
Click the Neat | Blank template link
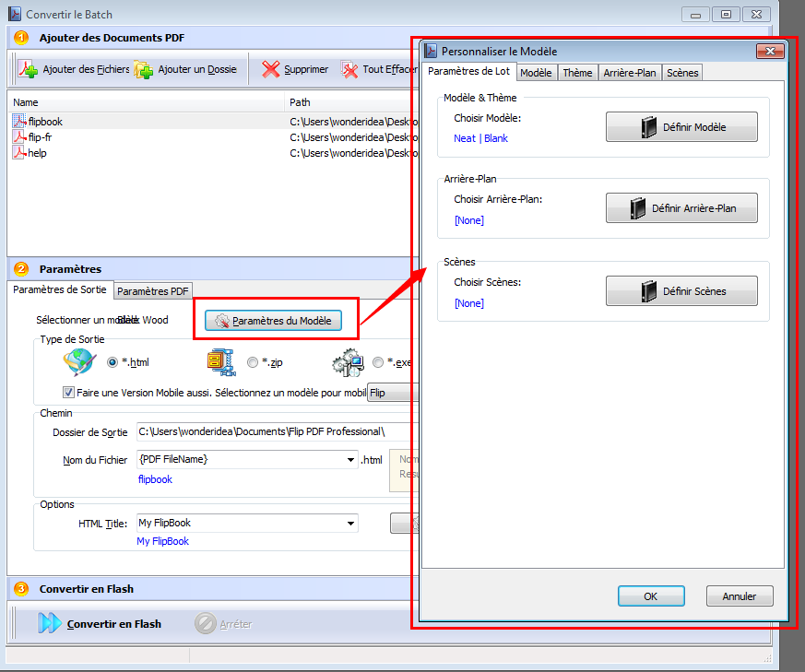coord(480,138)
